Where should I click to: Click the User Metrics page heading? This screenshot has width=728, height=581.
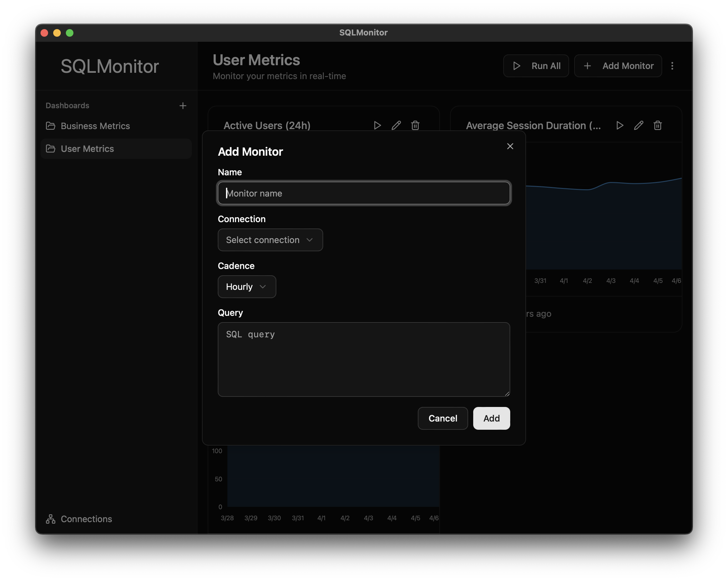(x=256, y=60)
